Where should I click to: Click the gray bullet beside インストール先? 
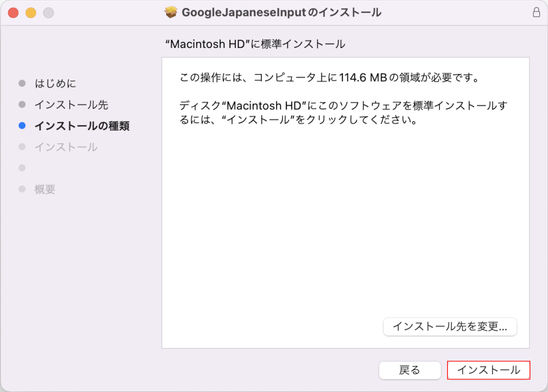point(22,104)
